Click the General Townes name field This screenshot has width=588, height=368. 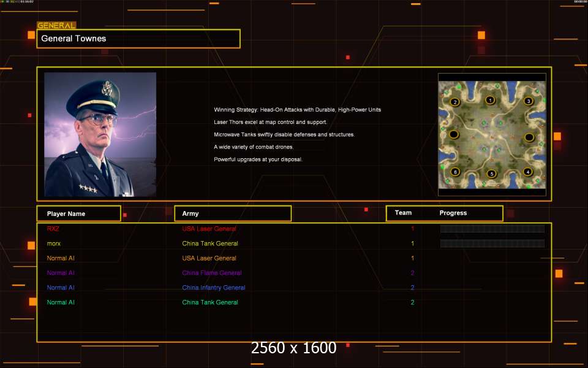click(x=138, y=39)
